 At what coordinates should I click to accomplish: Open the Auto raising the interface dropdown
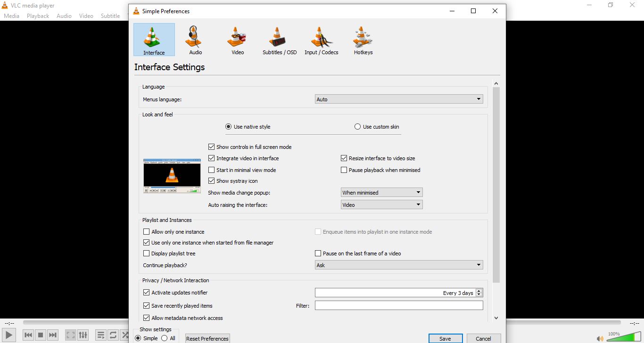coord(382,205)
